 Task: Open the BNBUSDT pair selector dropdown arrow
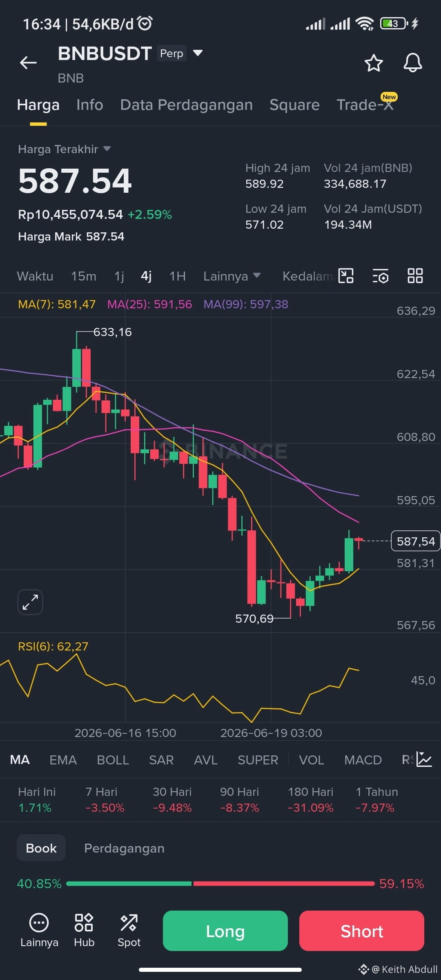click(198, 53)
